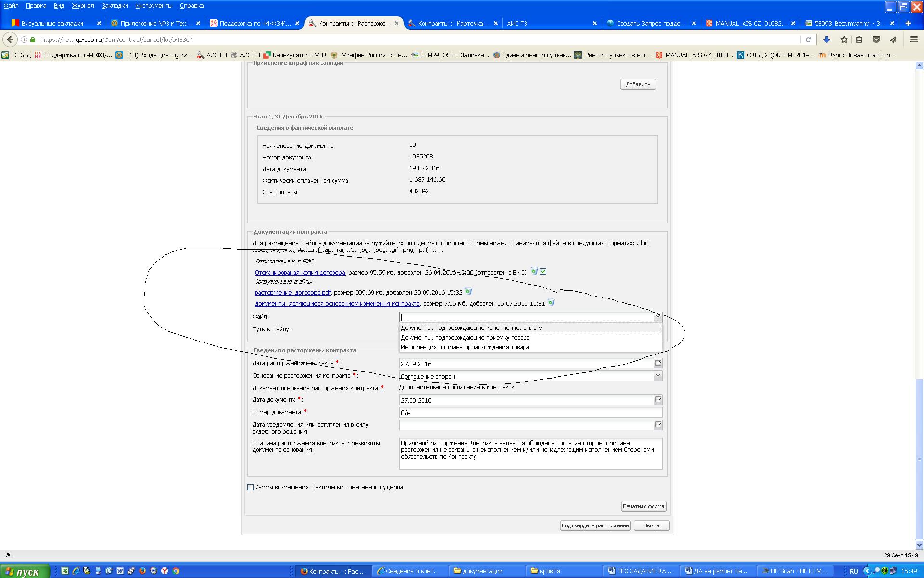This screenshot has width=924, height=578.
Task: Show bookmarks list icon in toolbar
Action: click(859, 39)
